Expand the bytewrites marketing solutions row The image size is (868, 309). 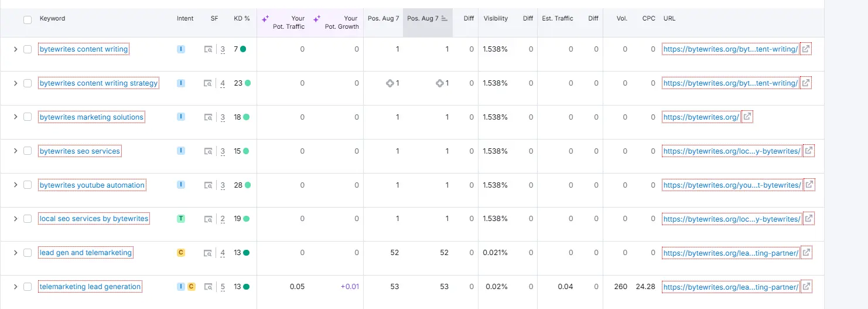(x=15, y=117)
